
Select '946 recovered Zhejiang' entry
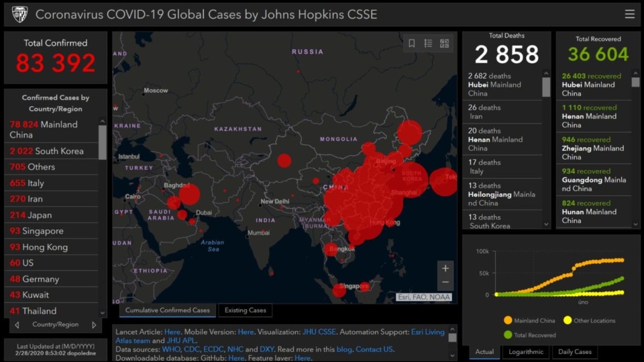(594, 148)
